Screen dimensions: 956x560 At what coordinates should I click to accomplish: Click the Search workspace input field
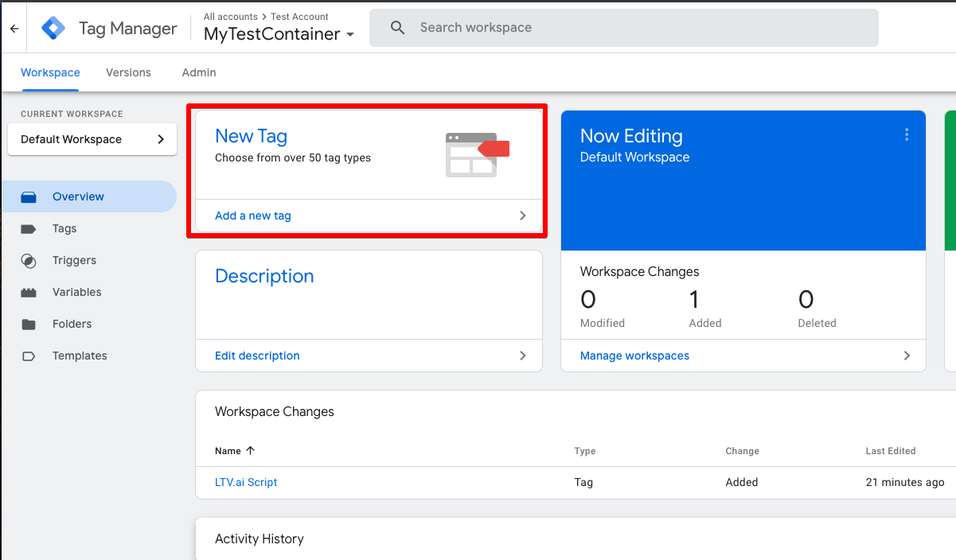point(624,28)
